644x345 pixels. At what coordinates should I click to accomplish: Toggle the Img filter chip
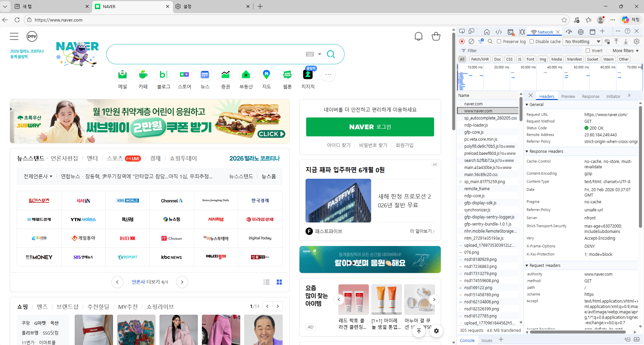(x=543, y=59)
